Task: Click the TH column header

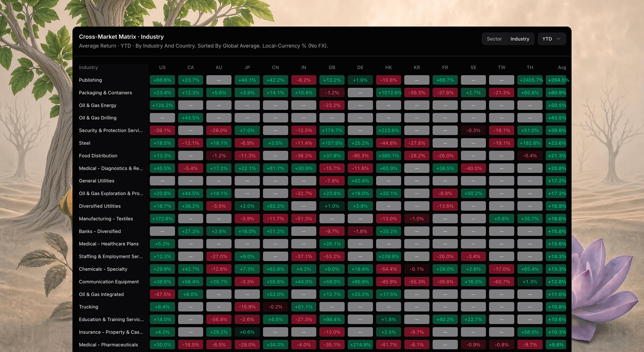Action: point(530,67)
